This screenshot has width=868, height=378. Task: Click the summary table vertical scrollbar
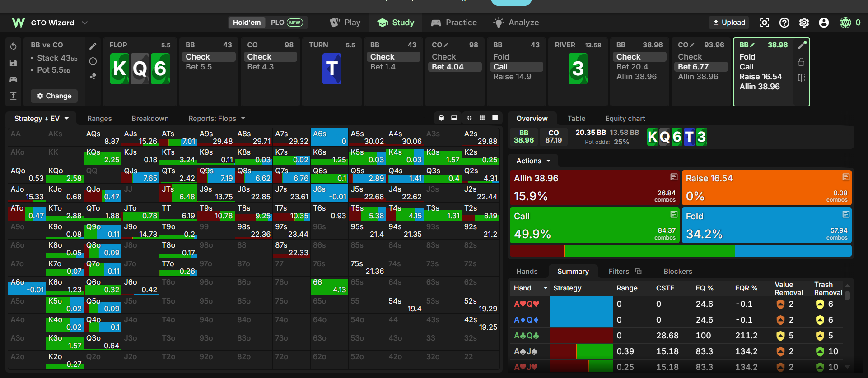coord(848,296)
